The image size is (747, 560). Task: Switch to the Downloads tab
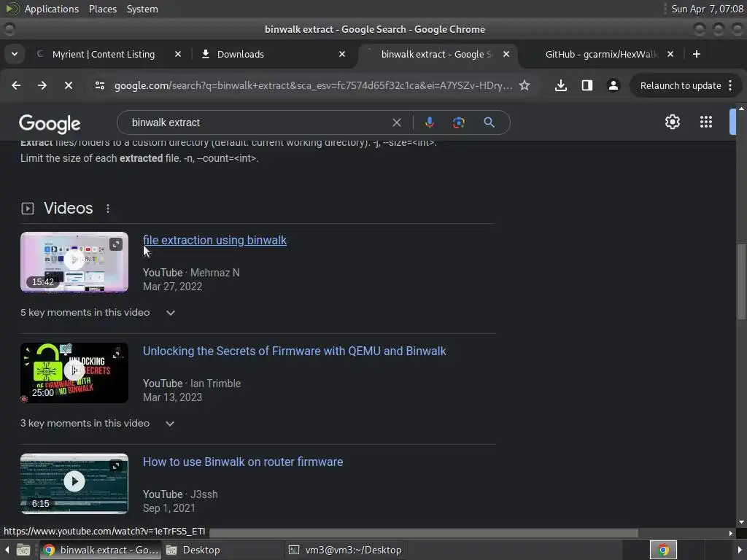tap(240, 54)
